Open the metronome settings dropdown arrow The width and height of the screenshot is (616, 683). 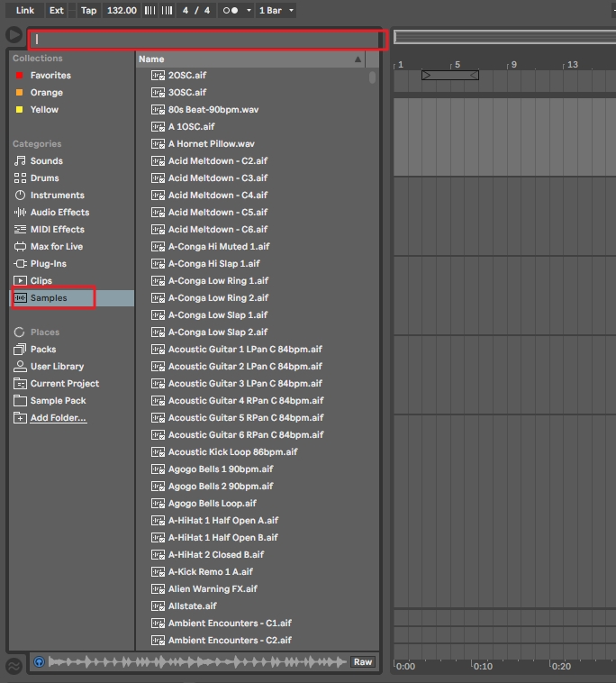pos(249,11)
